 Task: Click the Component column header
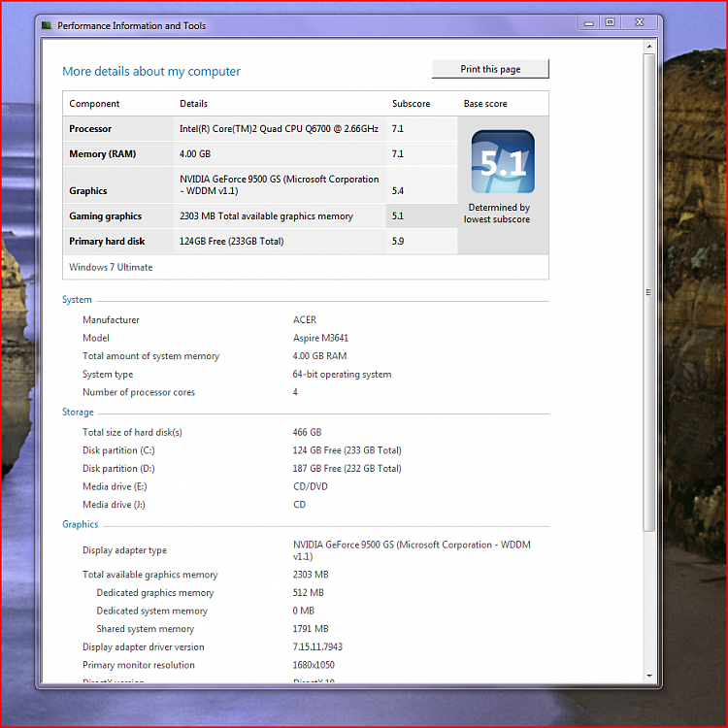click(94, 104)
